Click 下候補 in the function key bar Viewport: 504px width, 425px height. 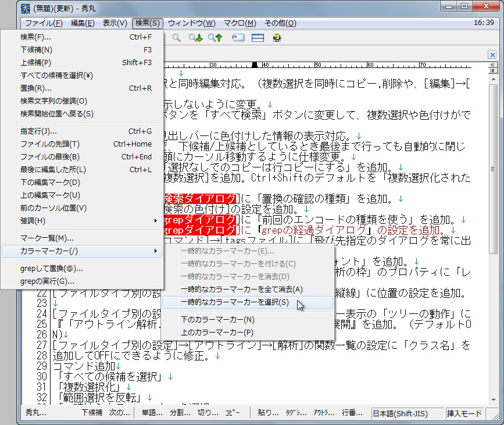tap(92, 413)
